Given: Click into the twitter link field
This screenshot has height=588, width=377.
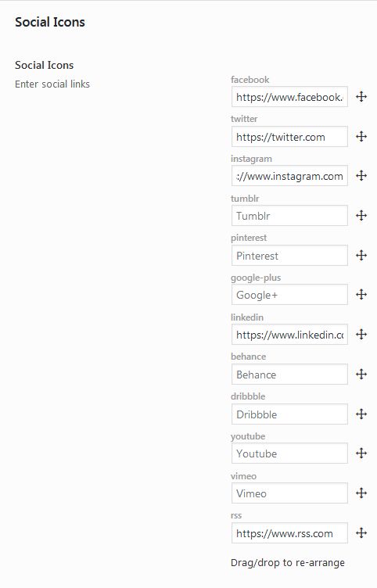Looking at the screenshot, I should (x=289, y=137).
